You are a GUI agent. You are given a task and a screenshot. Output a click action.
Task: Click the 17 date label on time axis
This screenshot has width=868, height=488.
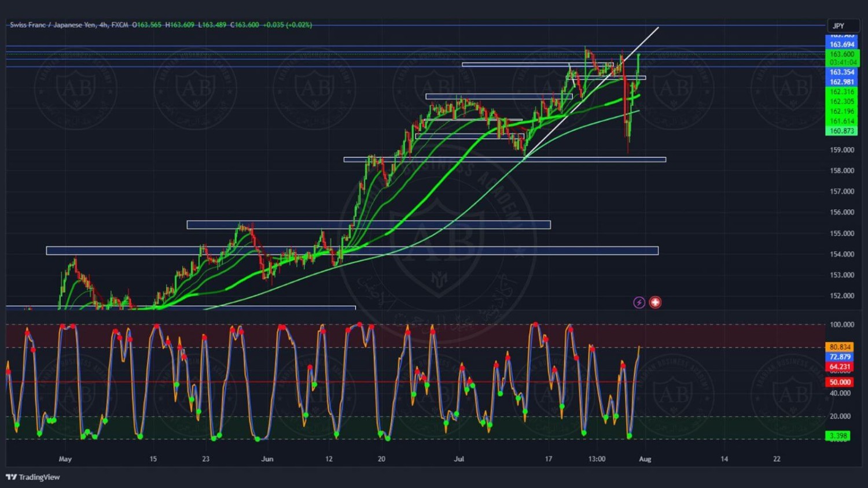point(549,459)
